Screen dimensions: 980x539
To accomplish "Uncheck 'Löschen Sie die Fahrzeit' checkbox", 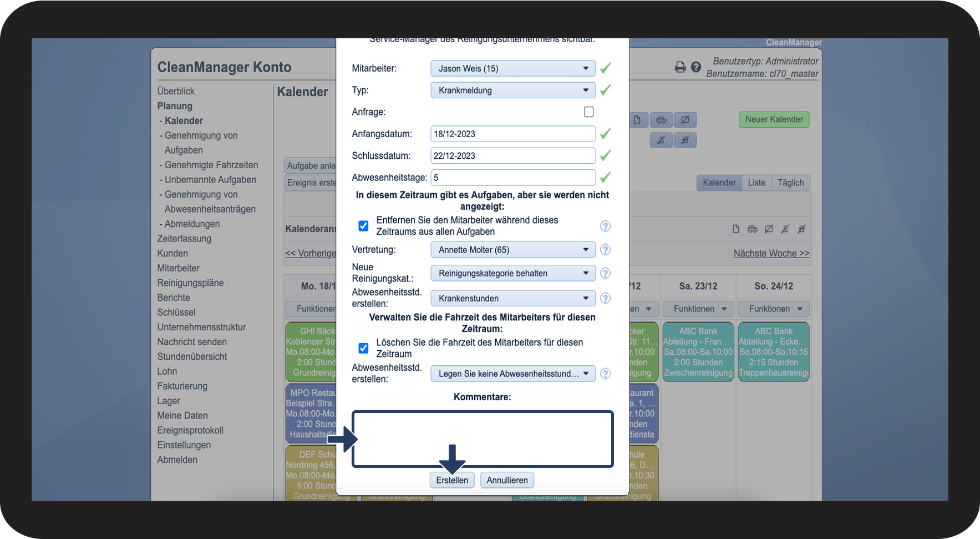I will pyautogui.click(x=363, y=348).
